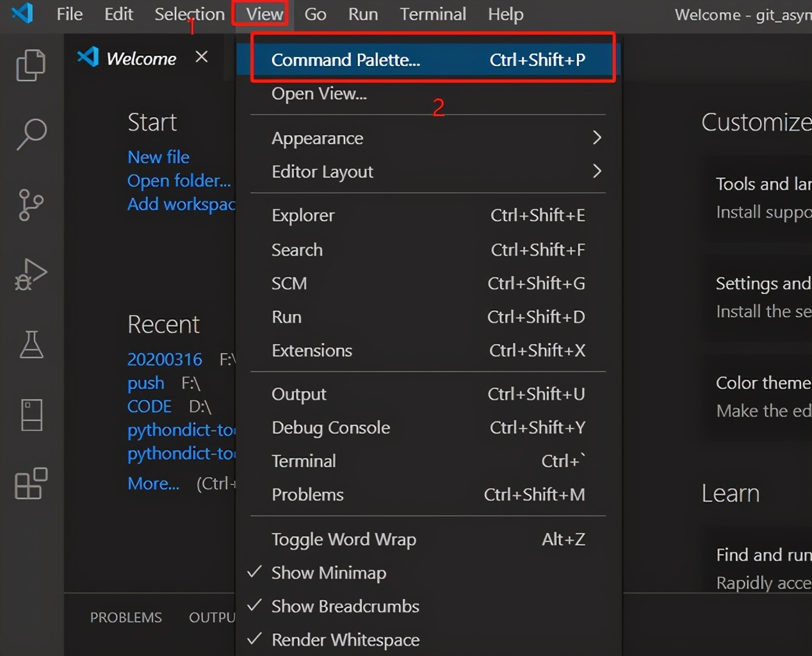The width and height of the screenshot is (812, 656).
Task: Open the Extensions view icon
Action: click(x=30, y=485)
